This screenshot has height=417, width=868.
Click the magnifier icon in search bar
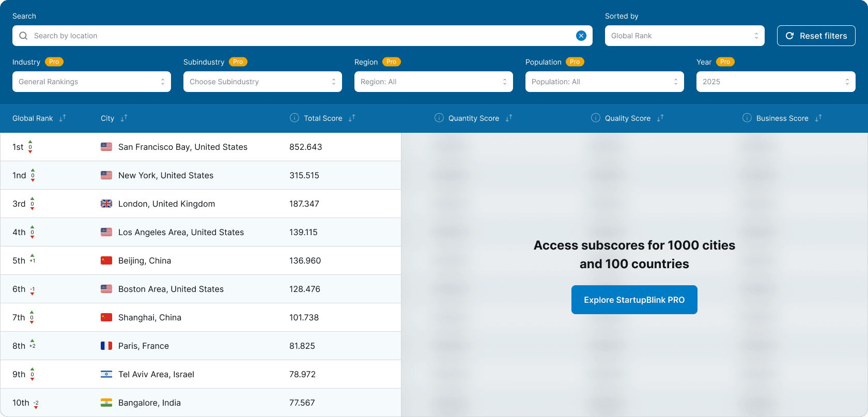tap(23, 36)
